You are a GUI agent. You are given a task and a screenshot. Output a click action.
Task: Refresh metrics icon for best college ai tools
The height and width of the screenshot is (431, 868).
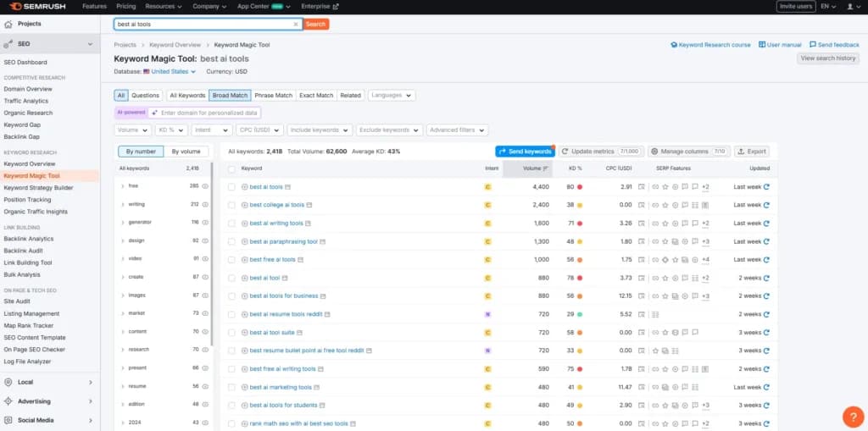point(766,205)
